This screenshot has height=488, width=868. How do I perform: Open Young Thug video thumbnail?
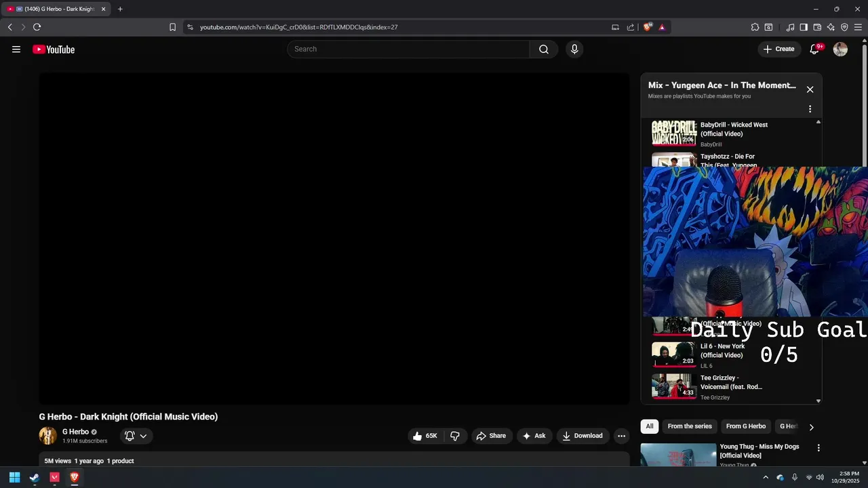click(678, 455)
